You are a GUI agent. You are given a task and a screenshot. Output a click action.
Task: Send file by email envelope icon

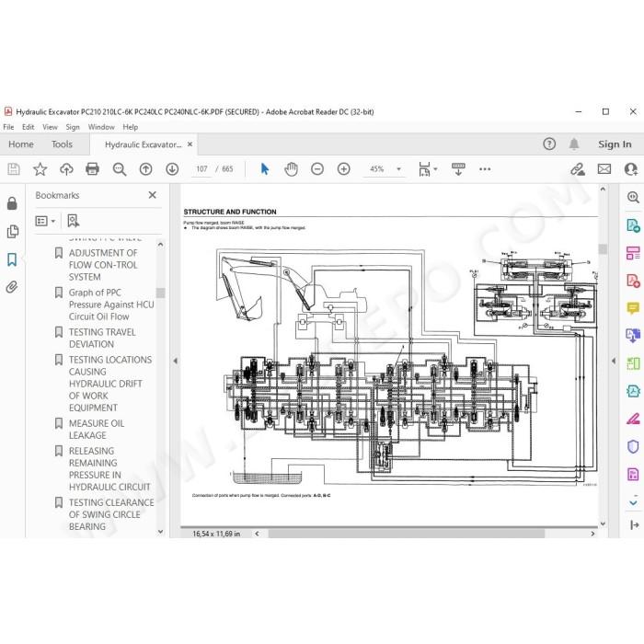(x=604, y=168)
